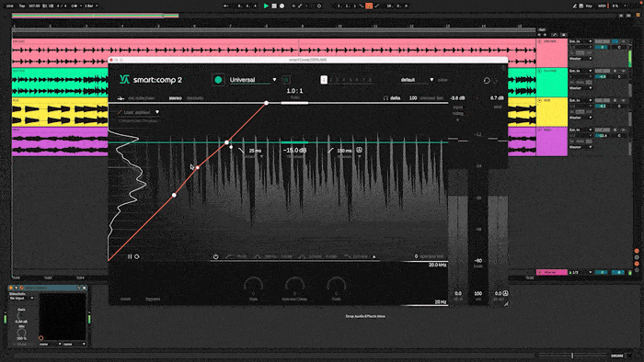
Task: Click the MIDI map mode button
Action: click(602, 6)
